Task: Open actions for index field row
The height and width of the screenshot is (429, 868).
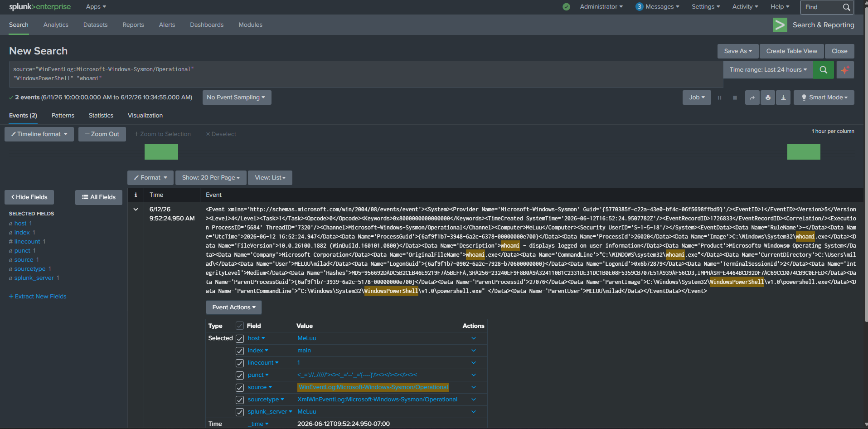Action: coord(474,351)
